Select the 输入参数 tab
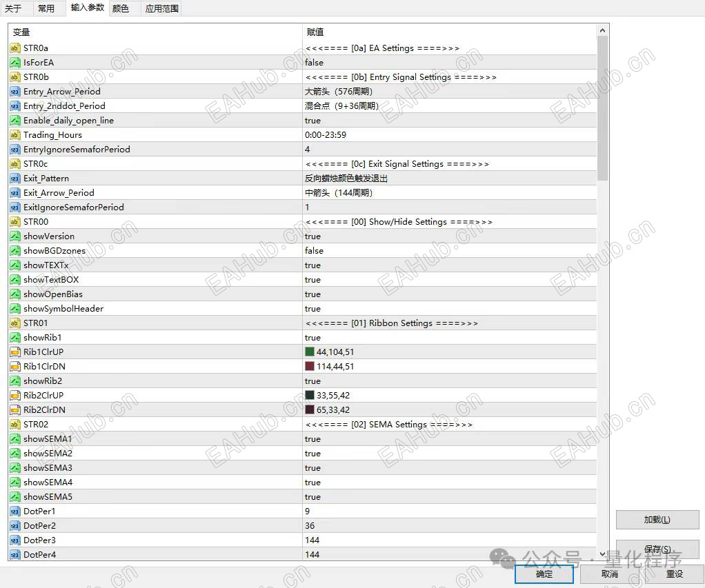The image size is (705, 588). [87, 8]
